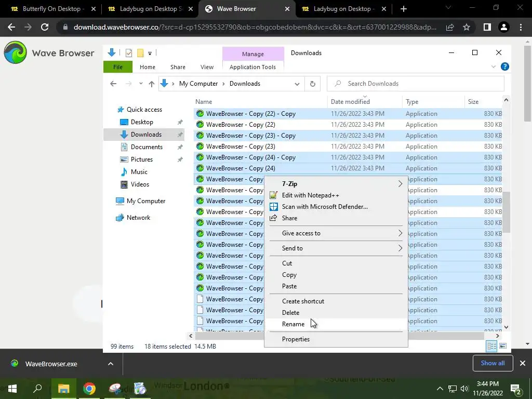The width and height of the screenshot is (532, 399).
Task: Open the View ribbon tab
Action: 207,67
